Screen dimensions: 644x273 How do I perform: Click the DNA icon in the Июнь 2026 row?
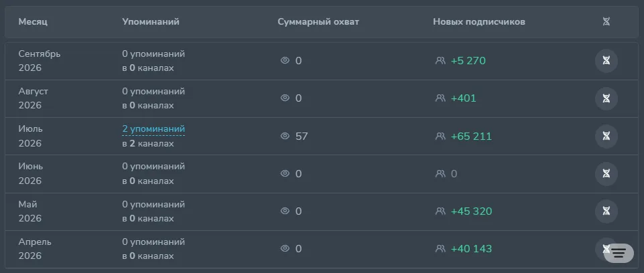click(x=606, y=173)
